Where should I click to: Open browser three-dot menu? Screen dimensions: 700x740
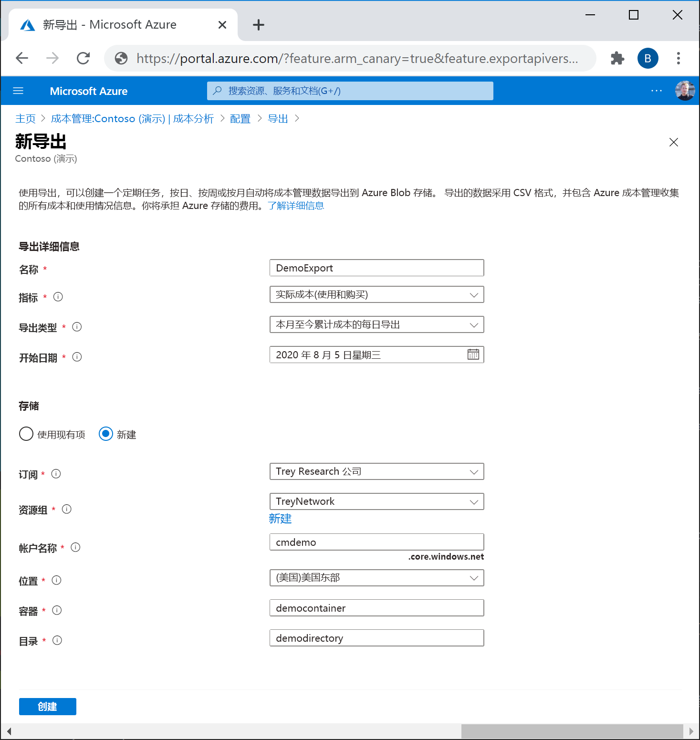pos(678,58)
